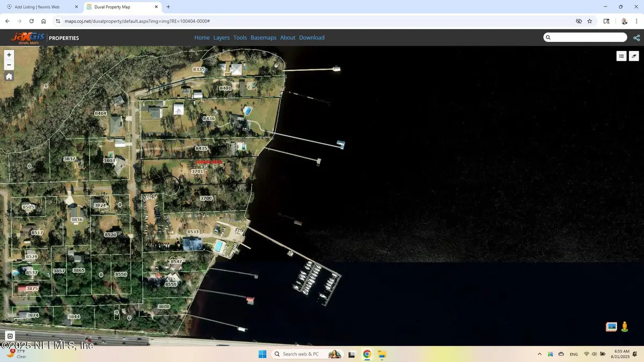Viewport: 644px width, 362px height.
Task: Select the measurement tool icon top-right
Action: [x=634, y=56]
